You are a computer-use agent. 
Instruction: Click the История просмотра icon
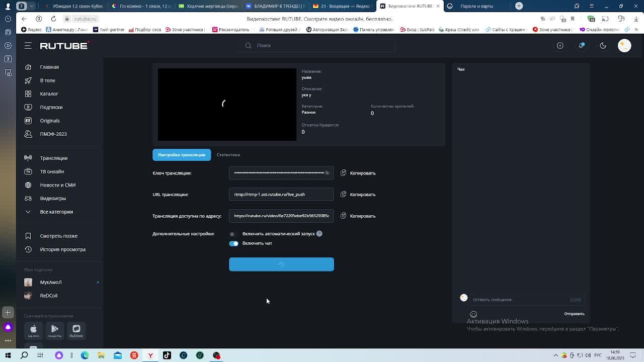click(28, 249)
